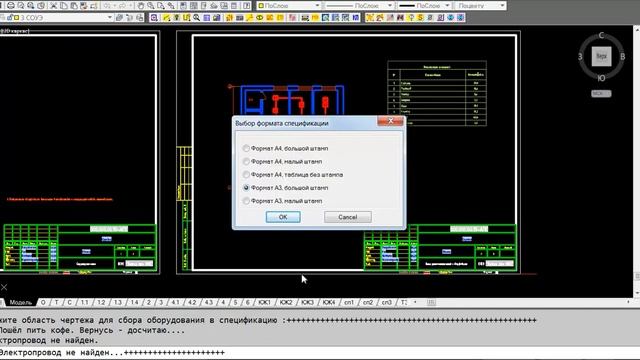Image resolution: width=640 pixels, height=360 pixels.
Task: Close the Выбор формата спецификации dialog
Action: tap(390, 121)
